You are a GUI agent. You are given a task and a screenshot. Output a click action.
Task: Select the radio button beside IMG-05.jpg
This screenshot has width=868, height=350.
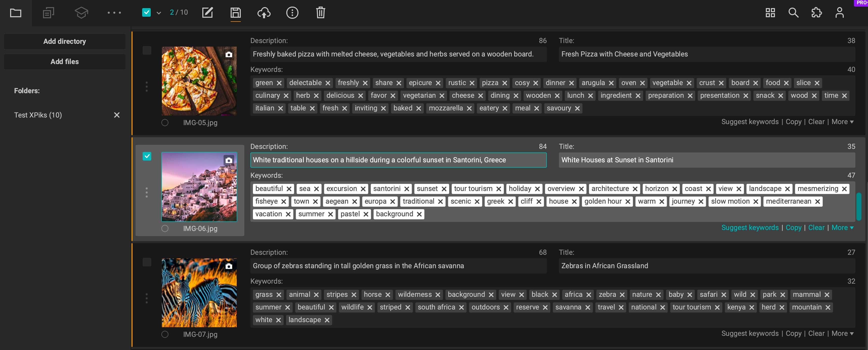click(165, 123)
